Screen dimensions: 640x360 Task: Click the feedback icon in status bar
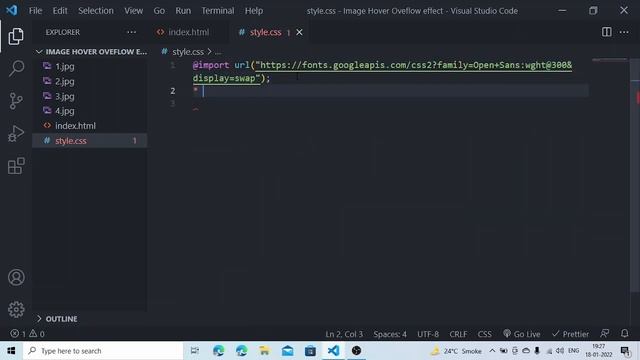[605, 333]
